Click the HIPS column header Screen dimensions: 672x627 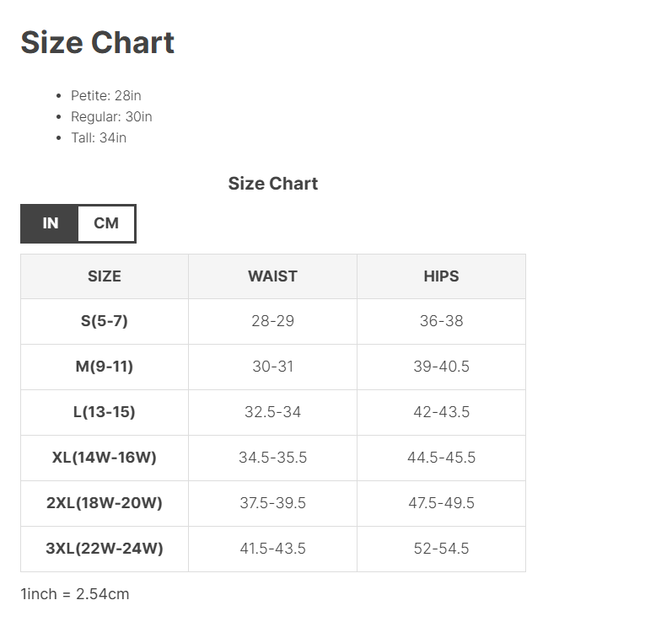[441, 276]
